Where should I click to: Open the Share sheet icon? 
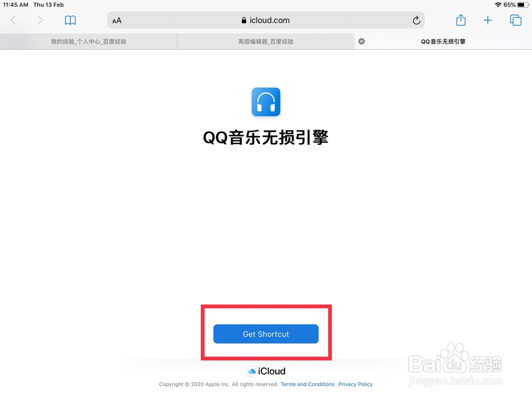click(461, 20)
